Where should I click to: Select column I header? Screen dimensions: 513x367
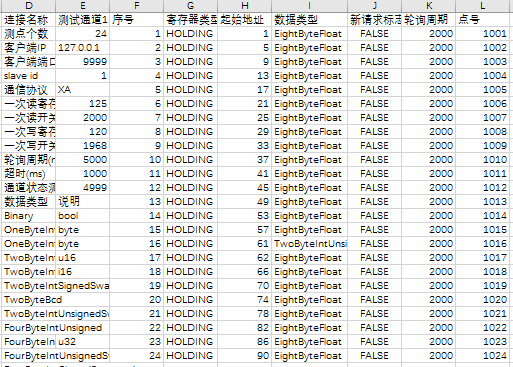pos(310,6)
